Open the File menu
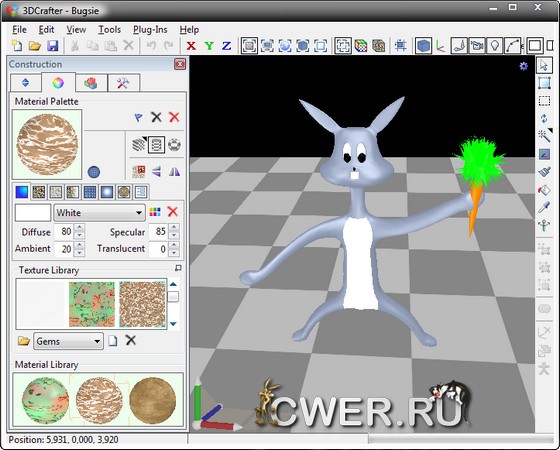The image size is (560, 450). 19,30
